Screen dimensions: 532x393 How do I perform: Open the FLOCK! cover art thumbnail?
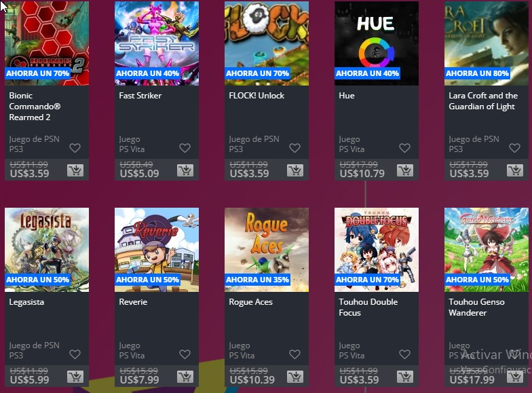coord(267,43)
